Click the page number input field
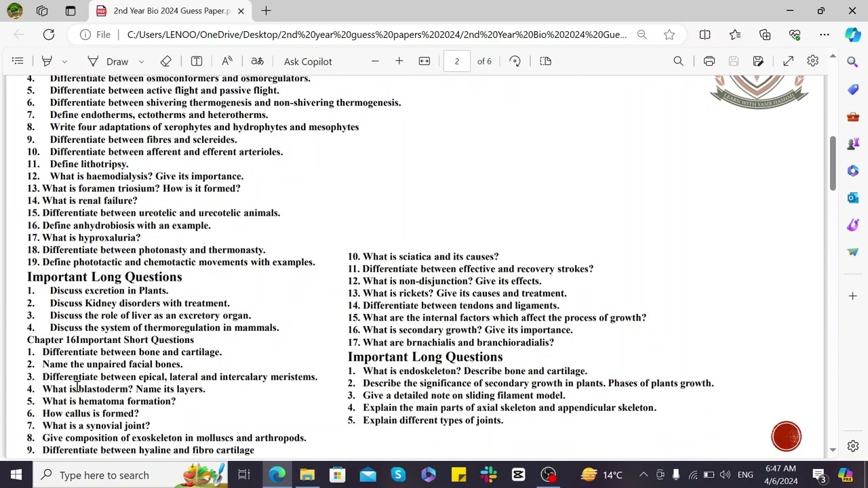The image size is (868, 488). pyautogui.click(x=456, y=61)
